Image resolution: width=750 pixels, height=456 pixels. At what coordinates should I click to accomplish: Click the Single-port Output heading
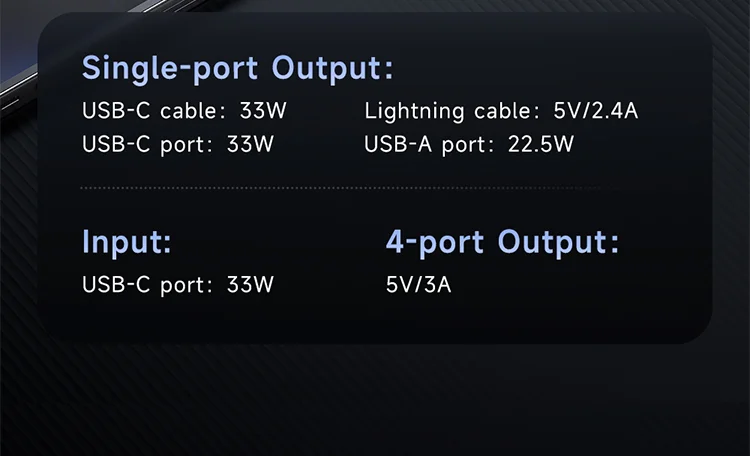[237, 68]
